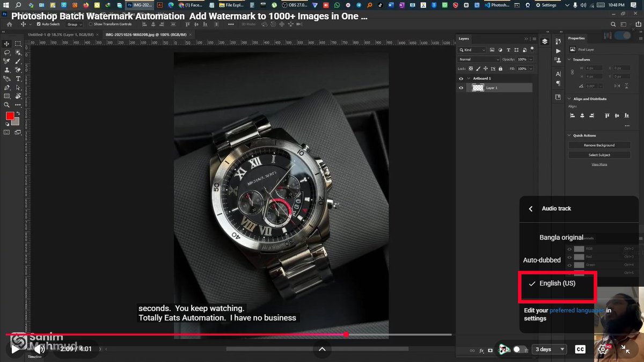Switch to Untitled-1 document tab
The height and width of the screenshot is (362, 644).
click(x=62, y=34)
